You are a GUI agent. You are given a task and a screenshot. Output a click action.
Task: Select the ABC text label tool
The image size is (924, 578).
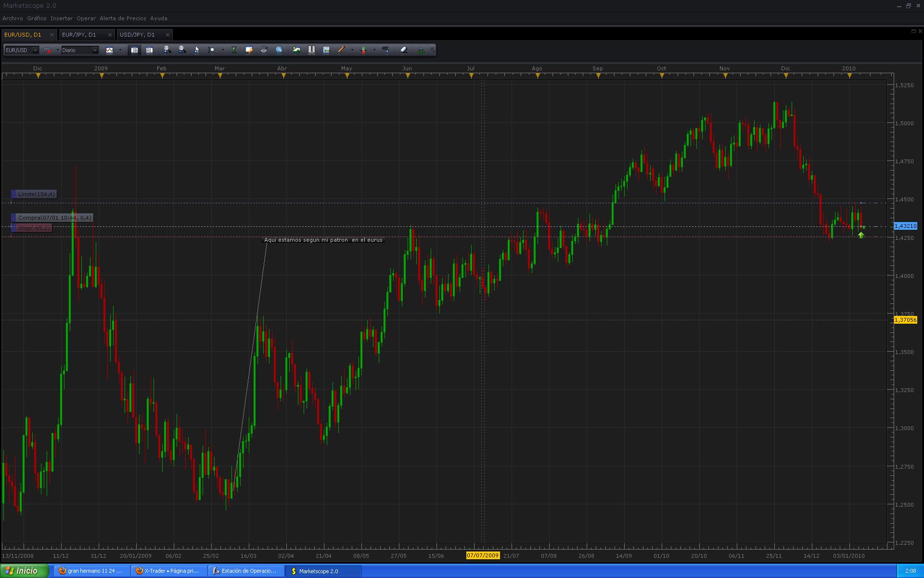(x=385, y=50)
